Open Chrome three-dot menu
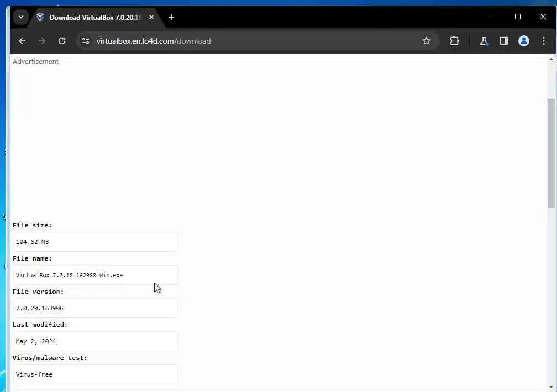Screen dimensions: 557x392 [x=544, y=41]
